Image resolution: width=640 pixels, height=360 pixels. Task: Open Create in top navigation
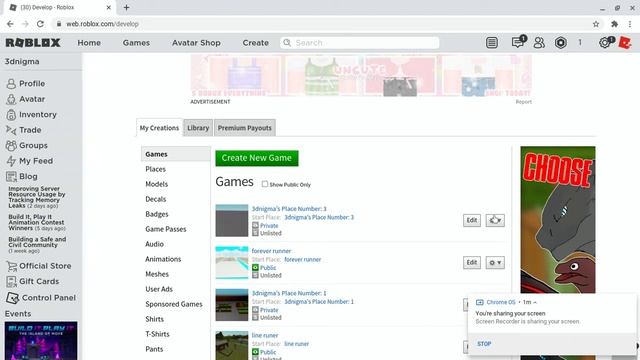(x=256, y=43)
